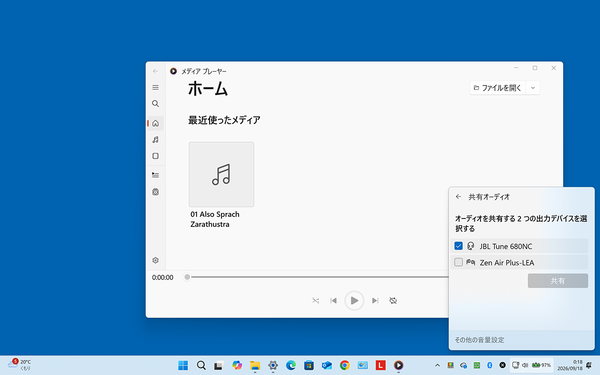Screen dimensions: 600x375
Task: Open the Playlists icon in sidebar
Action: point(155,192)
